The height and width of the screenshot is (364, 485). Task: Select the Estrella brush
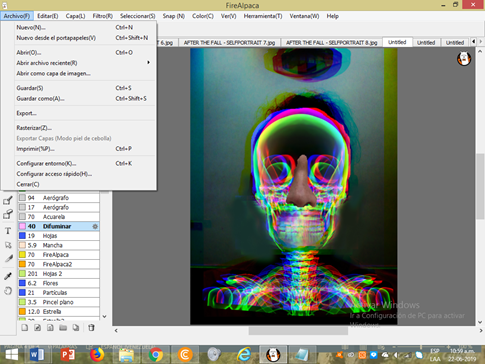(x=59, y=312)
